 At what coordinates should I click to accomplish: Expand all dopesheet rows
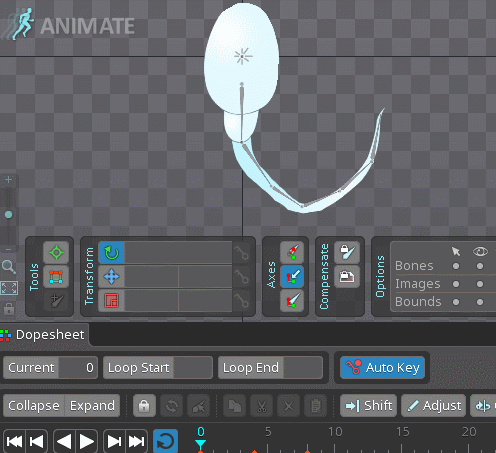92,406
